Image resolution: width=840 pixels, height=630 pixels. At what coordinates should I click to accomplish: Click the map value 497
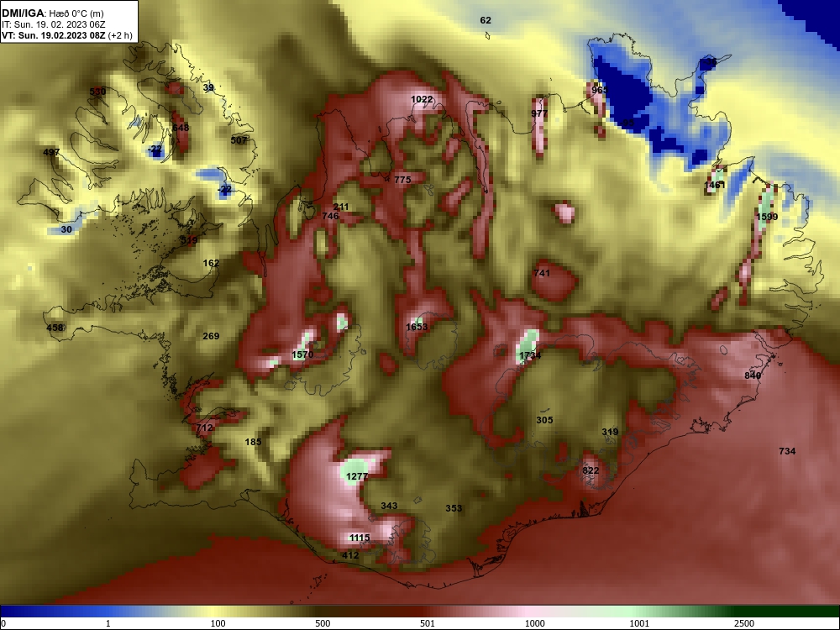pyautogui.click(x=51, y=153)
